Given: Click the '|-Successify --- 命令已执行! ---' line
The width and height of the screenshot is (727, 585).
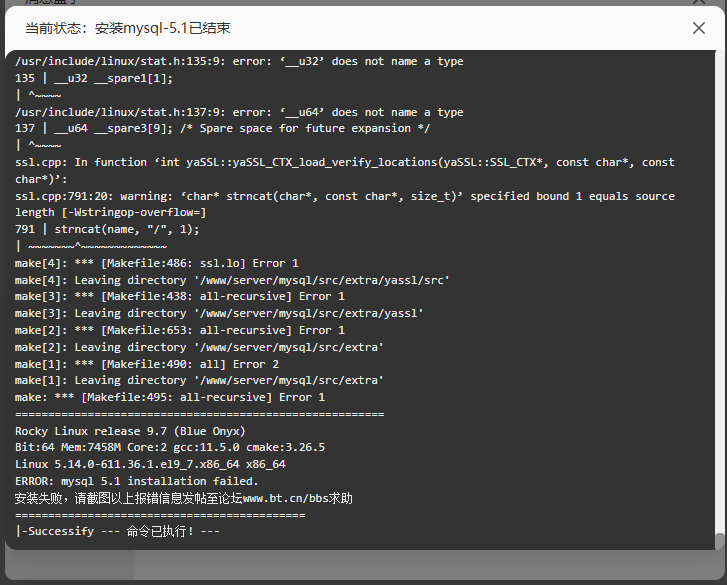Looking at the screenshot, I should 117,531.
